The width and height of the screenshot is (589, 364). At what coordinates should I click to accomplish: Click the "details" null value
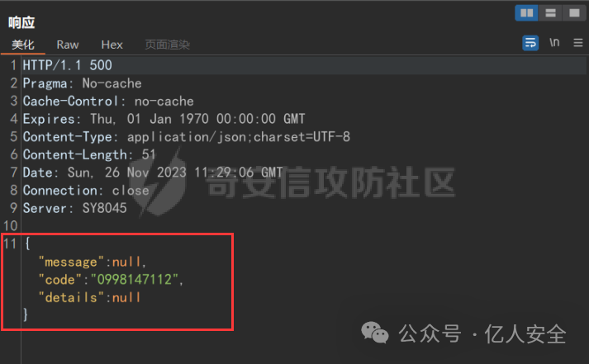pos(126,298)
